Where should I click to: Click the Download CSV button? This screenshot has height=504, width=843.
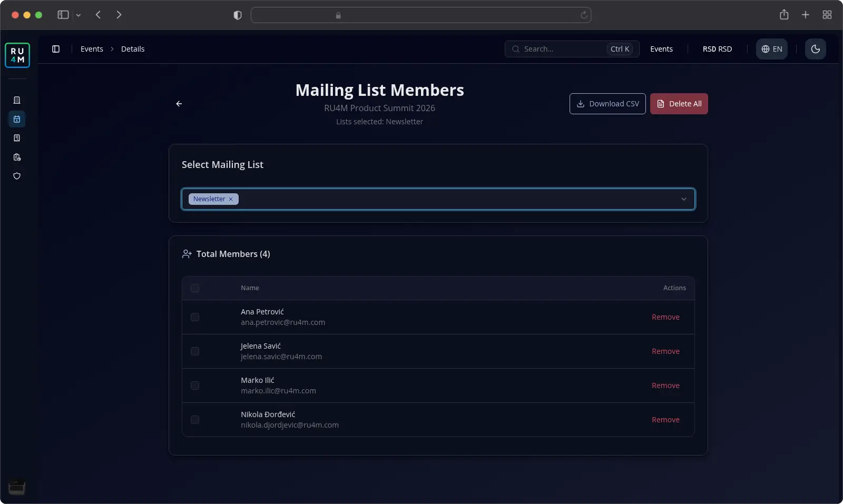(607, 104)
